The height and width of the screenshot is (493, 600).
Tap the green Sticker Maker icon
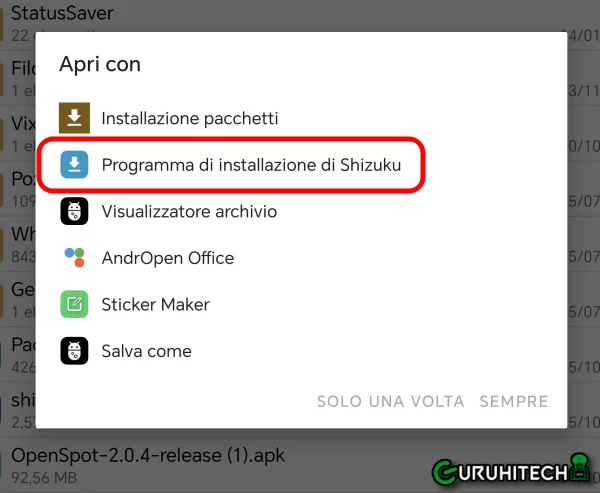74,304
